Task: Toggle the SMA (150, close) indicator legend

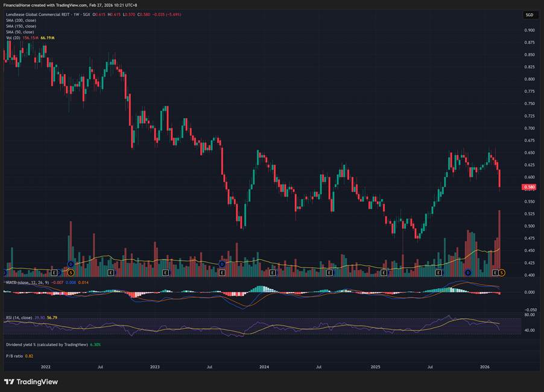Action: pyautogui.click(x=21, y=26)
